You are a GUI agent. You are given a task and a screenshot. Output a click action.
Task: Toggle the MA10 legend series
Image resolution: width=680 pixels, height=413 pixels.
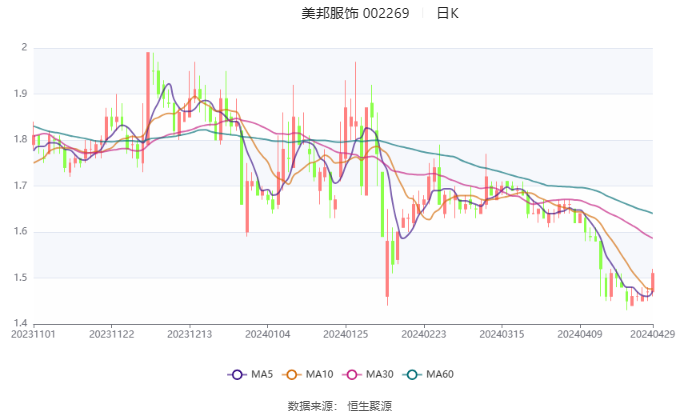point(307,374)
